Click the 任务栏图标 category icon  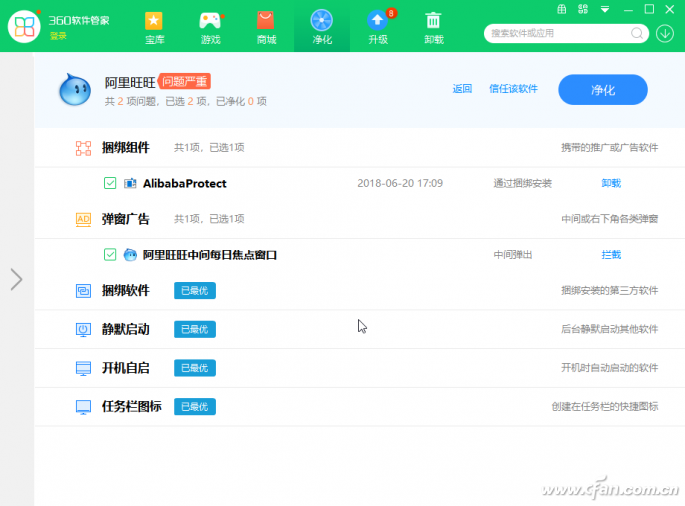point(83,407)
